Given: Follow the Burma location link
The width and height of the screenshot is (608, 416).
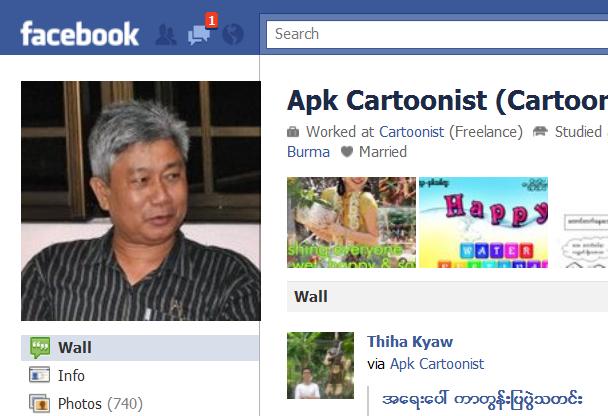Looking at the screenshot, I should tap(308, 152).
